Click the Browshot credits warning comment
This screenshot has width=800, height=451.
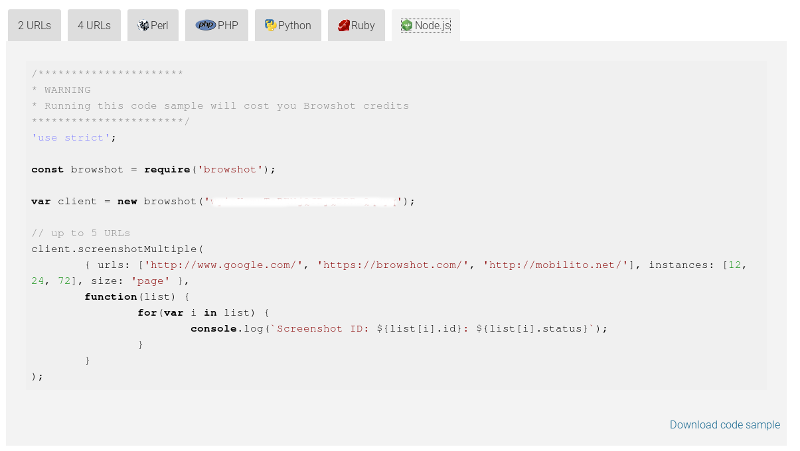(x=220, y=106)
